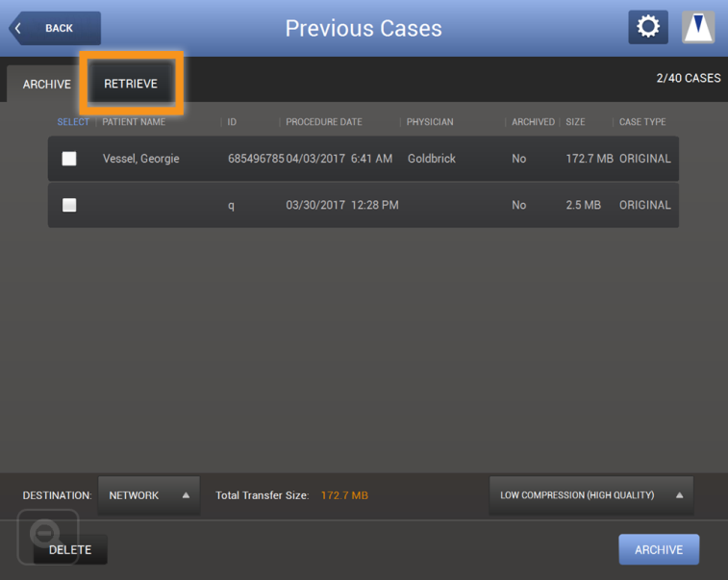
Task: Click the date 03/30/2017 12:28 PM
Action: (x=342, y=205)
